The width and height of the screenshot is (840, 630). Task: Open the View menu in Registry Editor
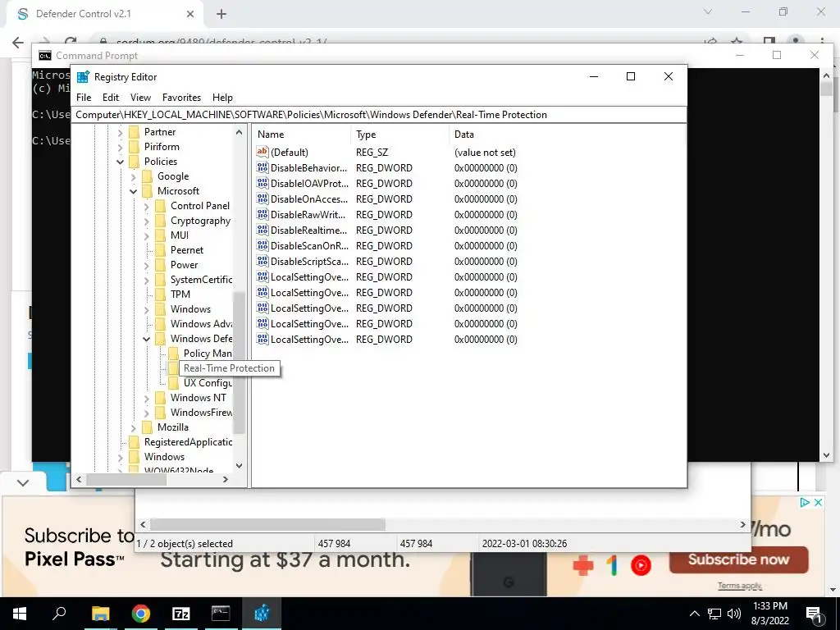point(140,98)
